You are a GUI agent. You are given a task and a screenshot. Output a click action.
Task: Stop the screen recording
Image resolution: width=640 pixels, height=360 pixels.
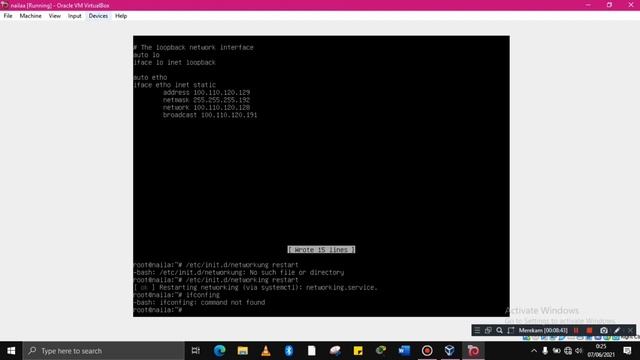point(589,331)
